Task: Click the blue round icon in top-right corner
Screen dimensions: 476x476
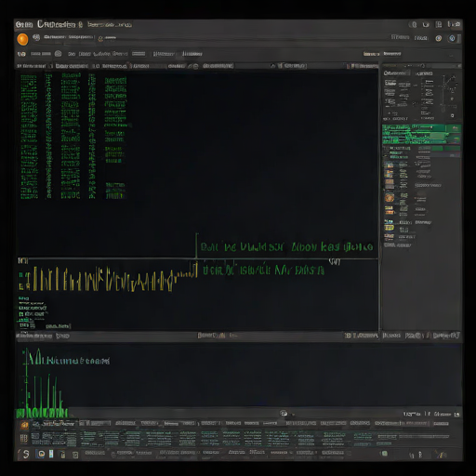Action: tap(452, 38)
